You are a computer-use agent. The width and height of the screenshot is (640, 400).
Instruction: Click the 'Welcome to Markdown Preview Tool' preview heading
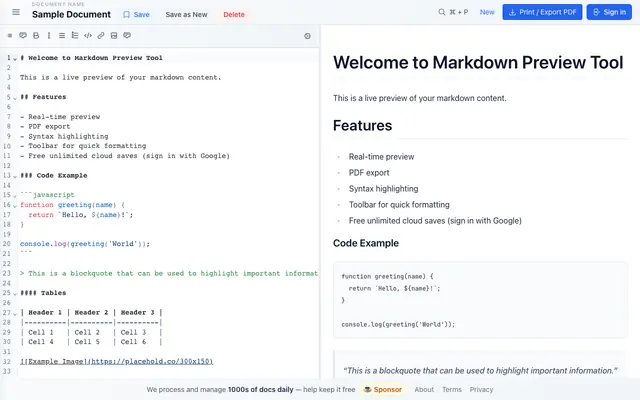coord(478,62)
